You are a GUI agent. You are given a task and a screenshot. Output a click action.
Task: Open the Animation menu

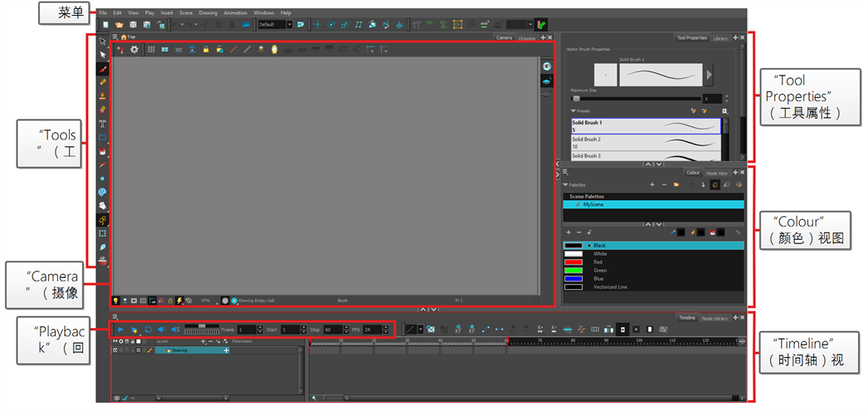coord(236,12)
